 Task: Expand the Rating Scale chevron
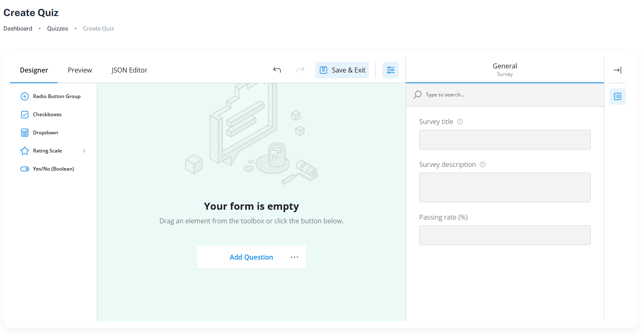click(x=84, y=151)
